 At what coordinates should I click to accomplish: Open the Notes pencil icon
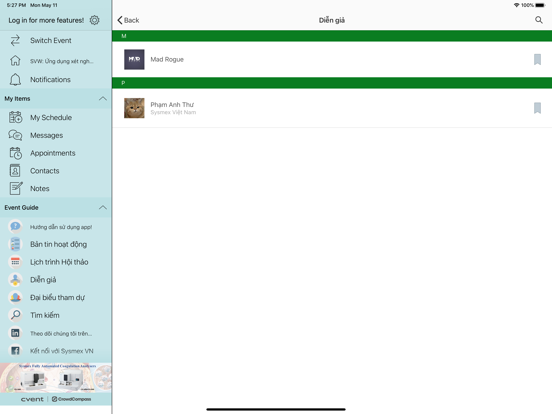(x=15, y=188)
